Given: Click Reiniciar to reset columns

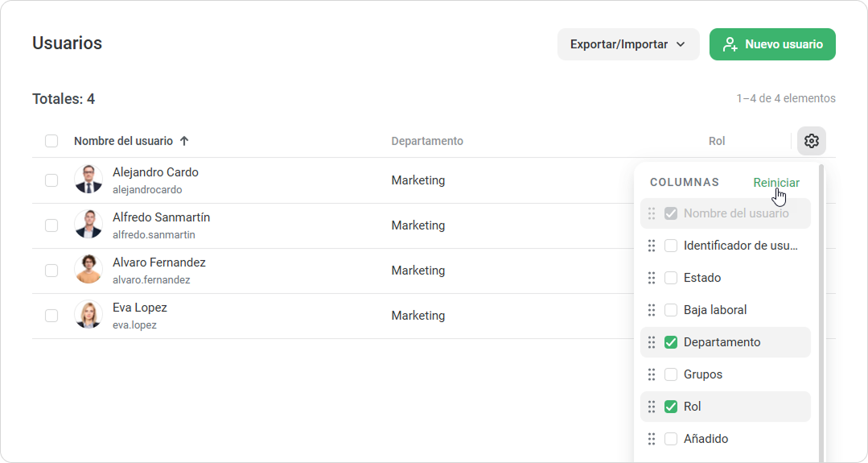Looking at the screenshot, I should tap(775, 183).
